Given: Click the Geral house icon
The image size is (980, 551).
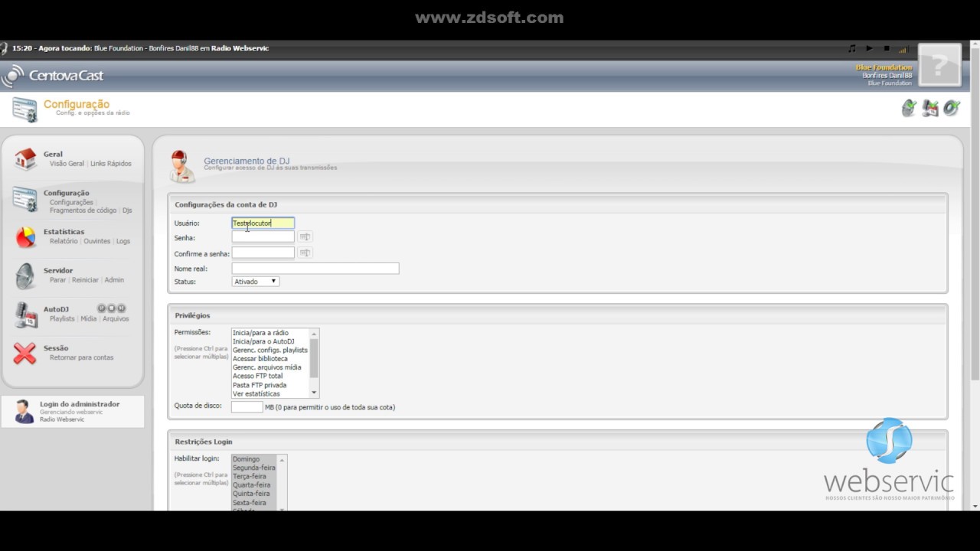Looking at the screenshot, I should 25,158.
